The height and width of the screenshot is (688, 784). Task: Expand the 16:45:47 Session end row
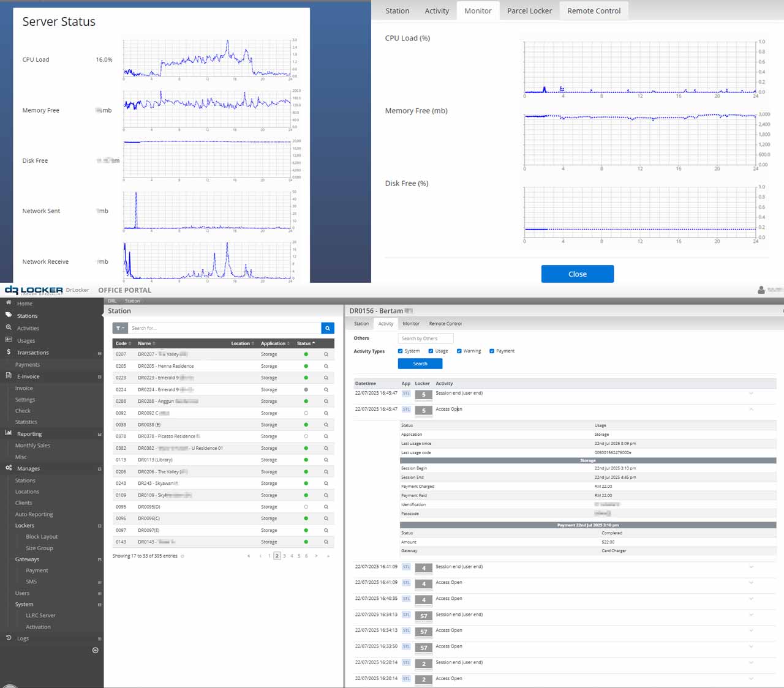pos(751,394)
